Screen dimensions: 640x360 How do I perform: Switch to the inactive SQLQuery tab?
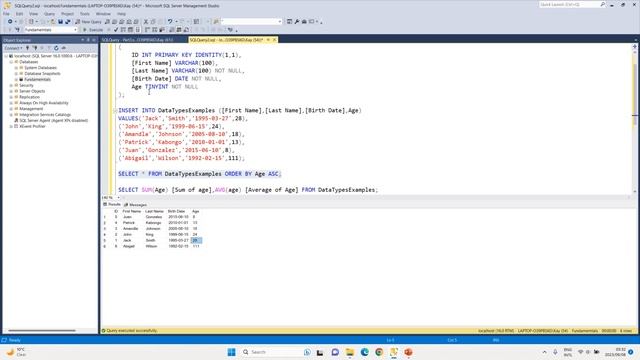(138, 40)
